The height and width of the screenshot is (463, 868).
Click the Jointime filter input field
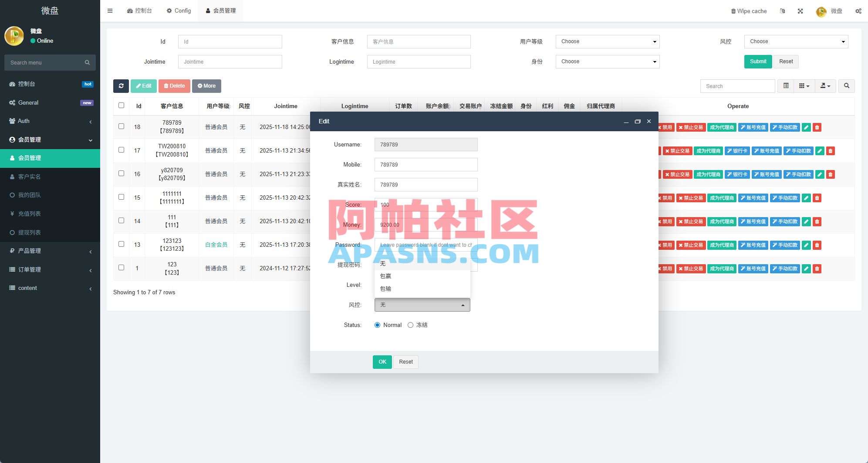(230, 62)
